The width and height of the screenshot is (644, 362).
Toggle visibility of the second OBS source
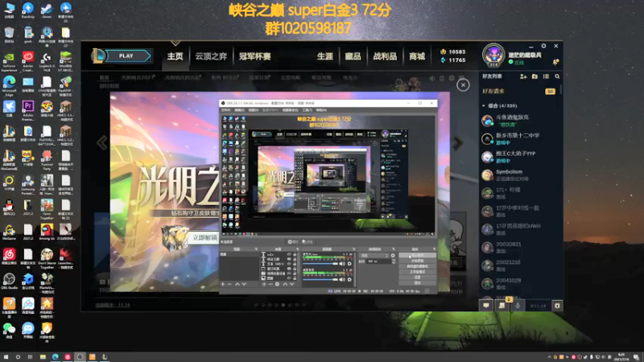click(x=289, y=259)
